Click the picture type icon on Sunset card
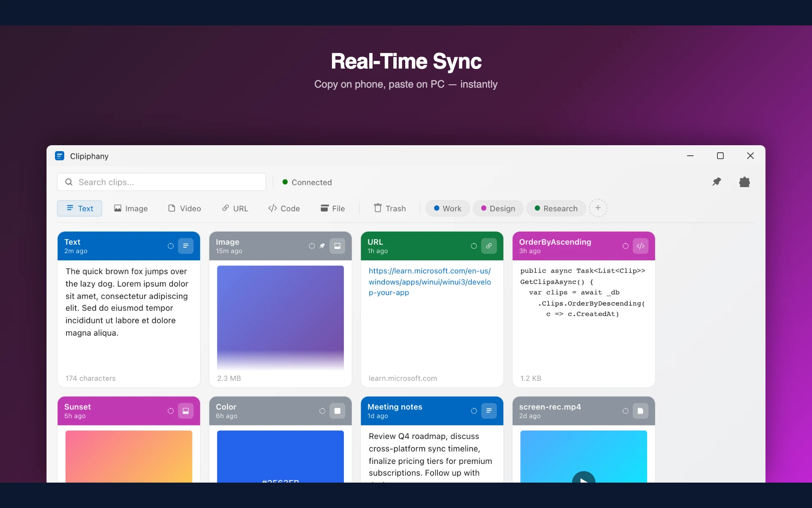 point(186,411)
